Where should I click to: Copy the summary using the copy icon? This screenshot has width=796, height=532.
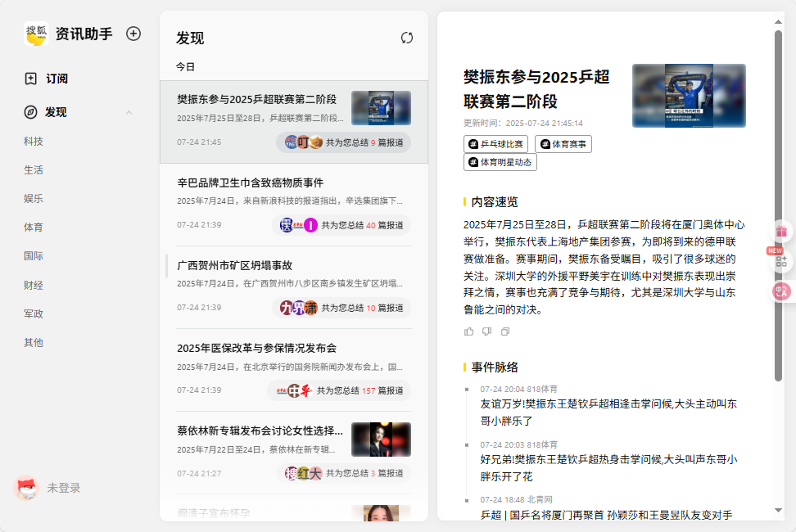point(505,331)
